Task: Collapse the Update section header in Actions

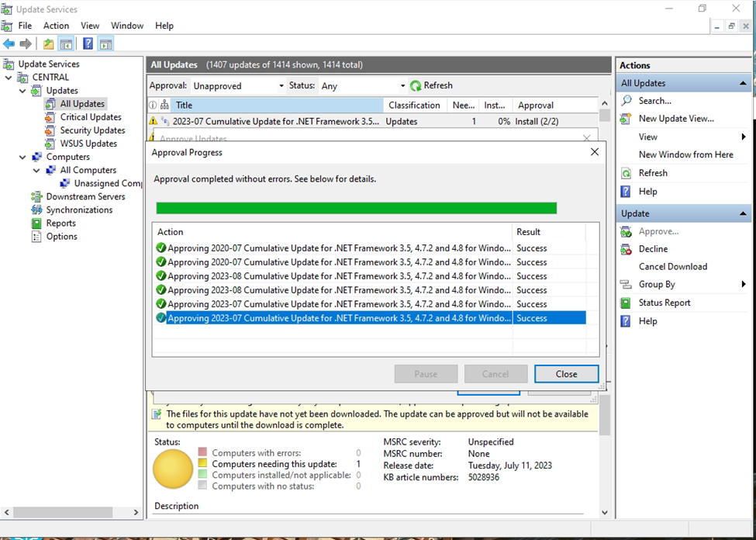Action: 743,213
